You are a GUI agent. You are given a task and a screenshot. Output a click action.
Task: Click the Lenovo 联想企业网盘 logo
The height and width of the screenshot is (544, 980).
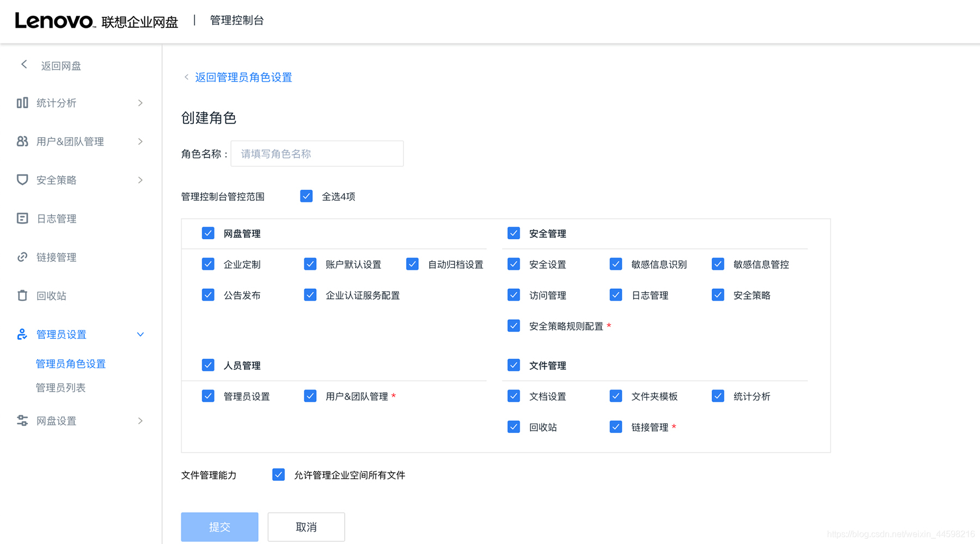click(x=96, y=21)
